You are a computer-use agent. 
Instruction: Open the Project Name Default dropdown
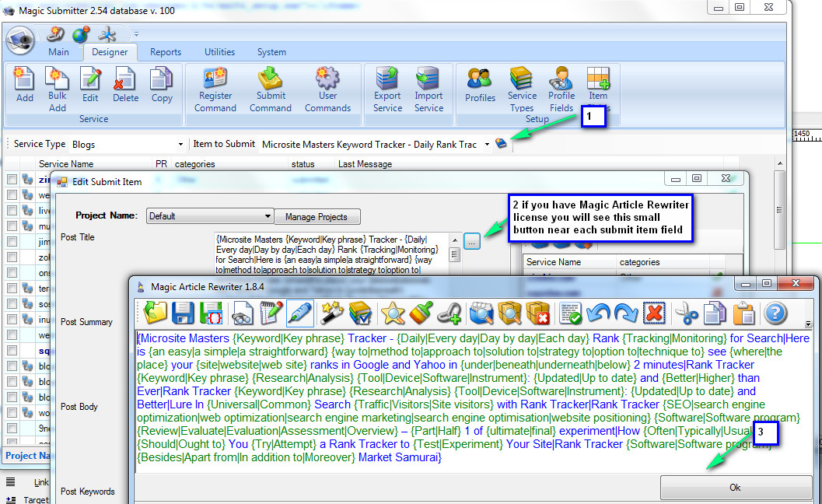coord(210,216)
